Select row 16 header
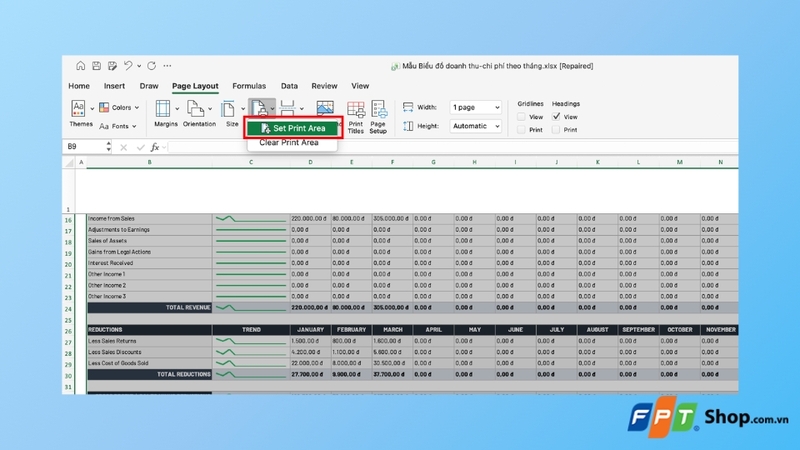 [x=68, y=220]
